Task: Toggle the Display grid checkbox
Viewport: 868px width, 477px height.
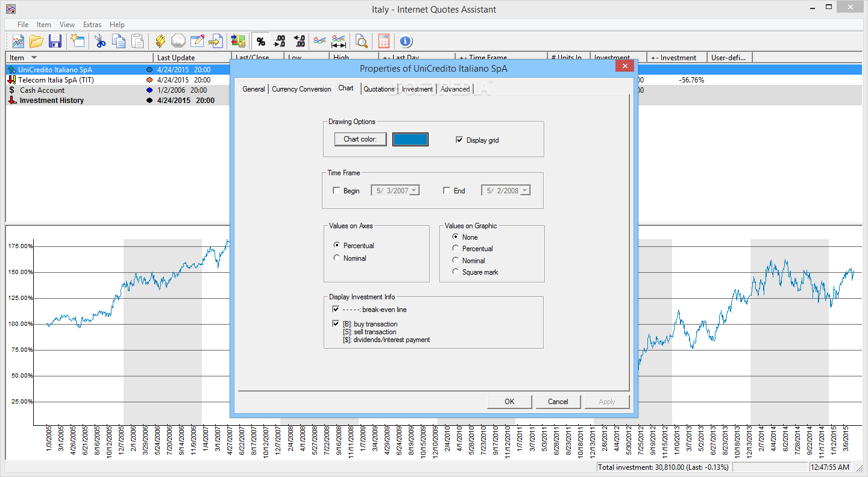Action: (x=460, y=140)
